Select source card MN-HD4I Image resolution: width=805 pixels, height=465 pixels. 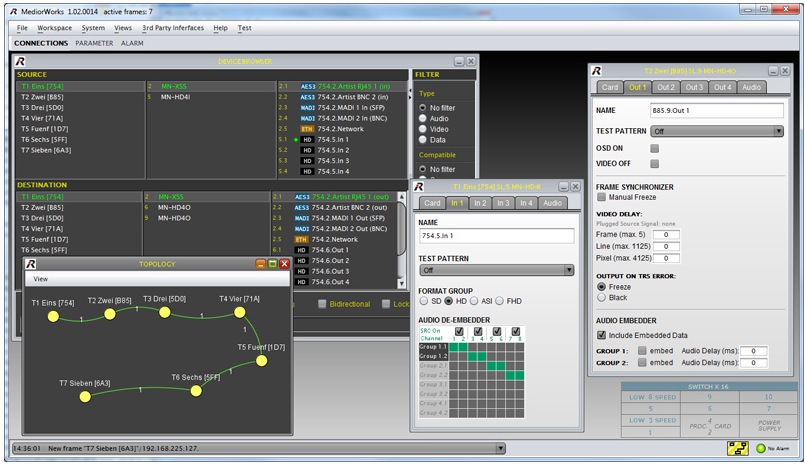point(176,97)
